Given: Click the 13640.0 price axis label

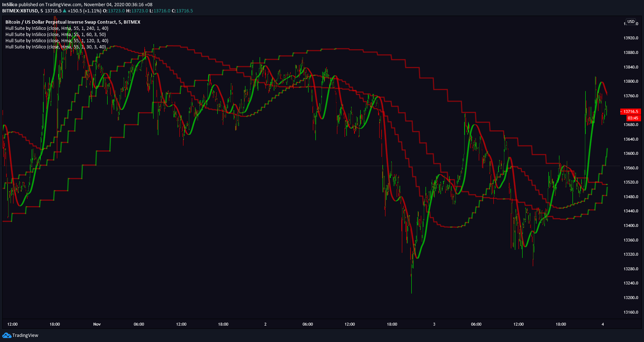Looking at the screenshot, I should coord(631,139).
